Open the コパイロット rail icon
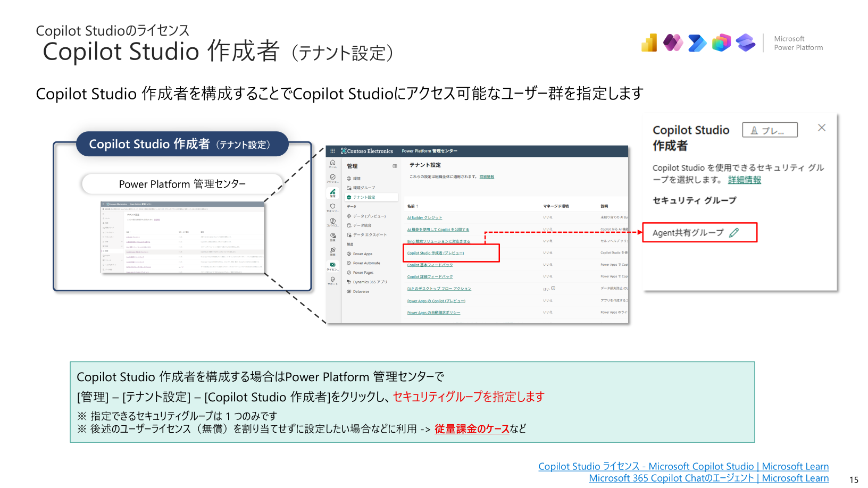 click(332, 222)
